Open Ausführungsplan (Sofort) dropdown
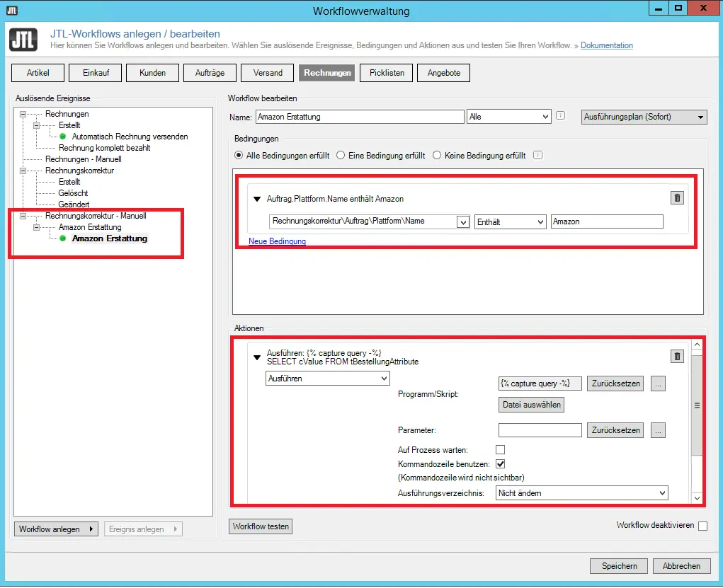This screenshot has width=723, height=588. click(644, 117)
